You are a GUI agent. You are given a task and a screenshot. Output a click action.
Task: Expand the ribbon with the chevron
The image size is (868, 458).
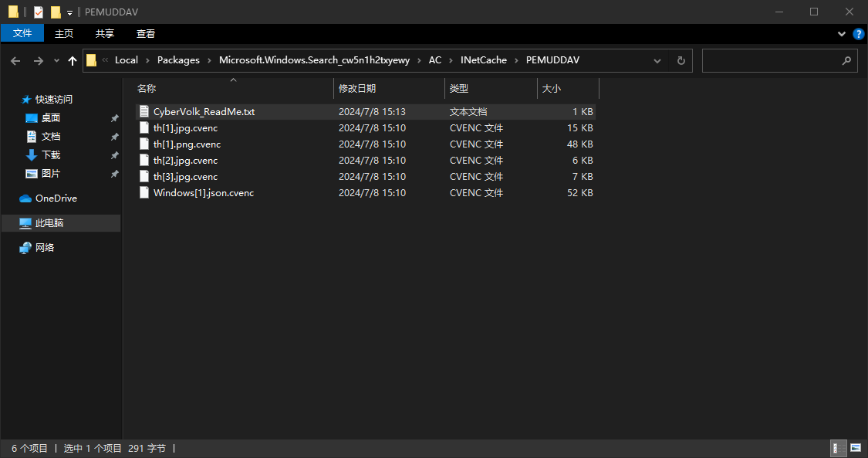tap(842, 34)
